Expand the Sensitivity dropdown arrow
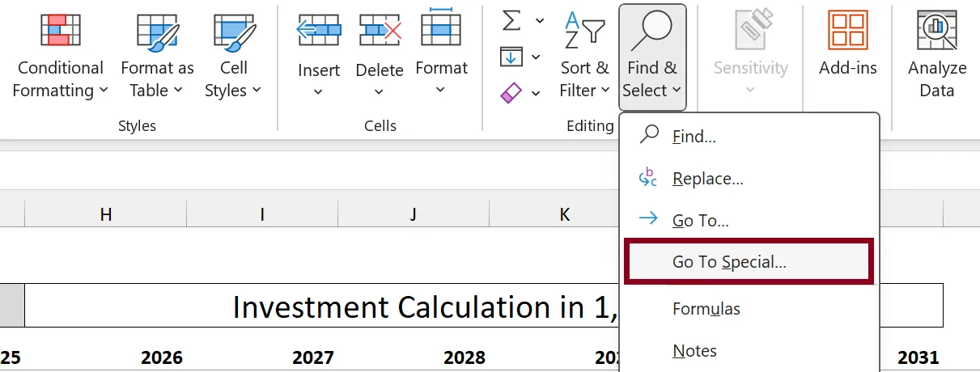 tap(750, 90)
